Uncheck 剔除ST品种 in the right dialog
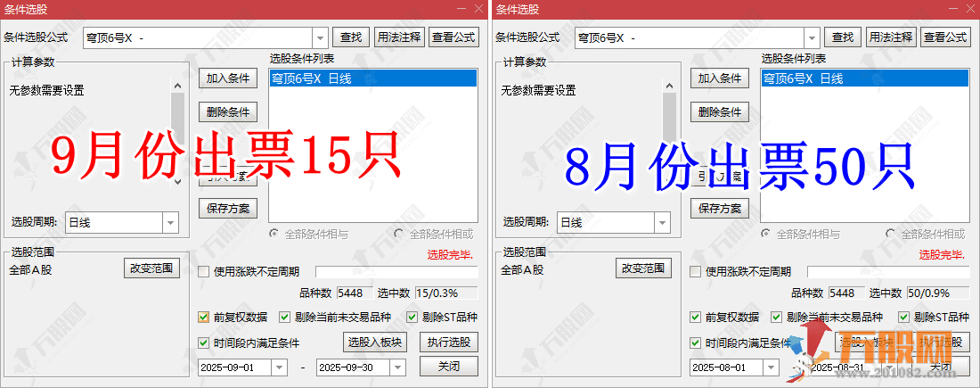The width and height of the screenshot is (980, 388). (x=904, y=317)
